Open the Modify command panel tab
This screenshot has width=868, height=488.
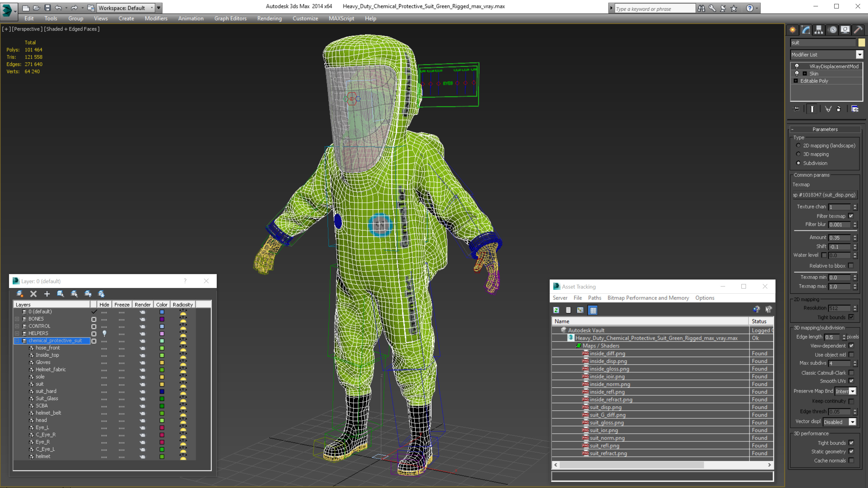806,30
